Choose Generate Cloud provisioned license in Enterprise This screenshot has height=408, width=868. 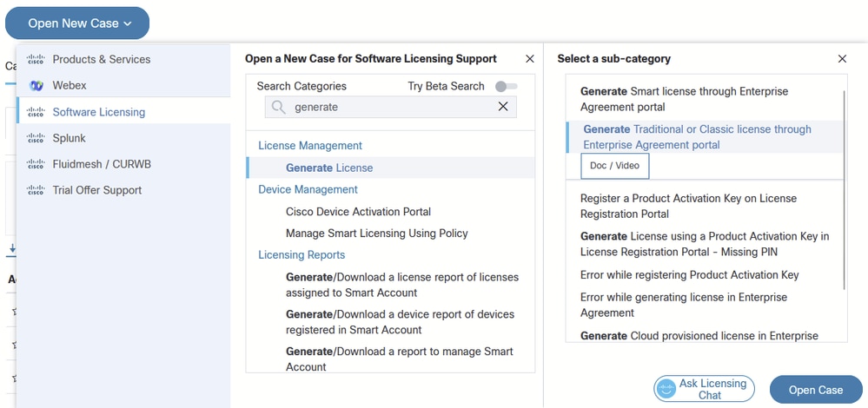click(699, 336)
